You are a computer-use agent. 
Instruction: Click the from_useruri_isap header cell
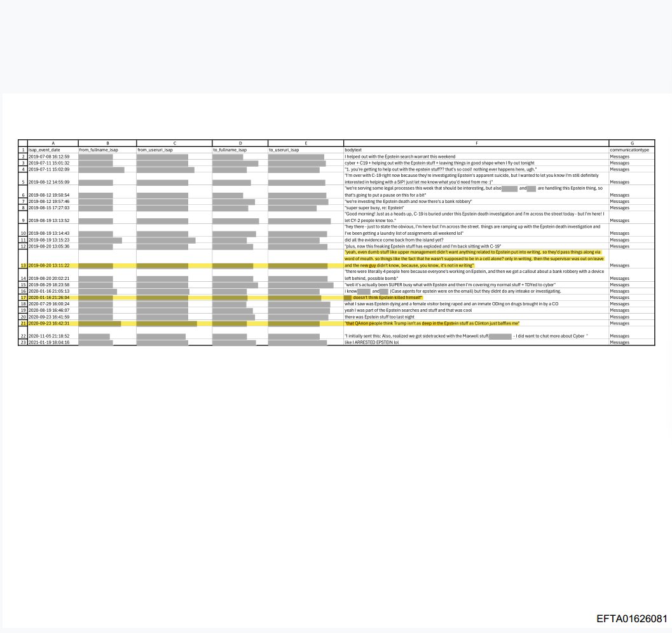tap(174, 150)
